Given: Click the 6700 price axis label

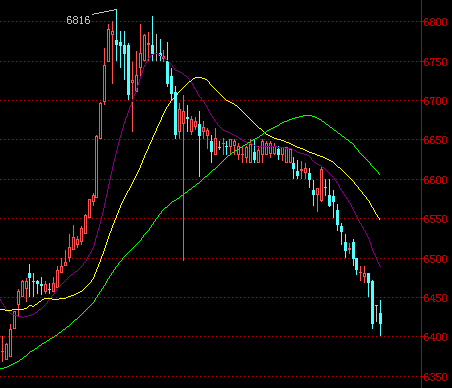Looking at the screenshot, I should click(x=435, y=101).
